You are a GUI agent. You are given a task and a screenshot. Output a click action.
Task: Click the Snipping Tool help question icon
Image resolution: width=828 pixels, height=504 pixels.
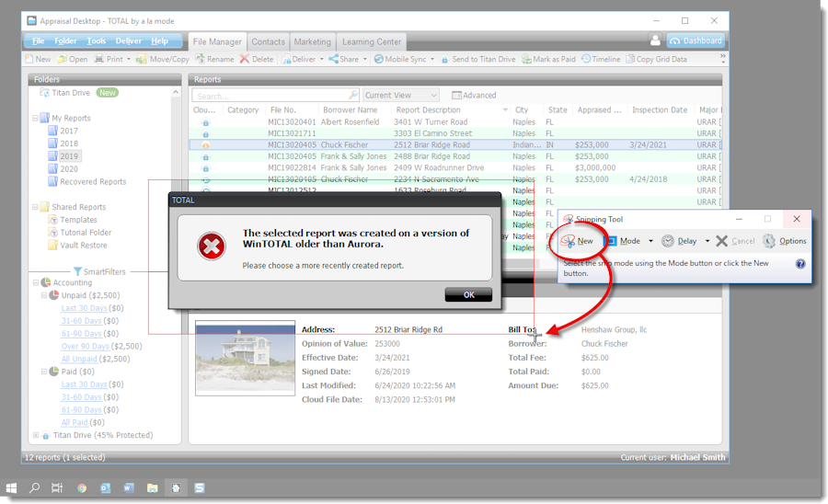800,263
